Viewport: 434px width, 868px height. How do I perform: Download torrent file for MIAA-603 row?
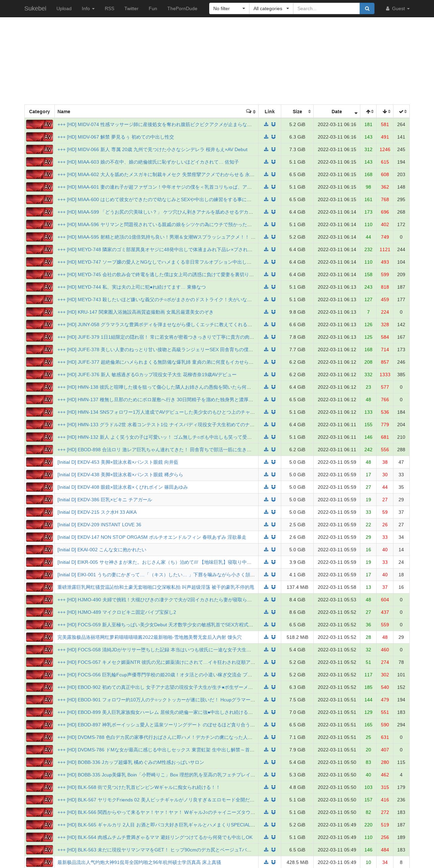coord(266,162)
